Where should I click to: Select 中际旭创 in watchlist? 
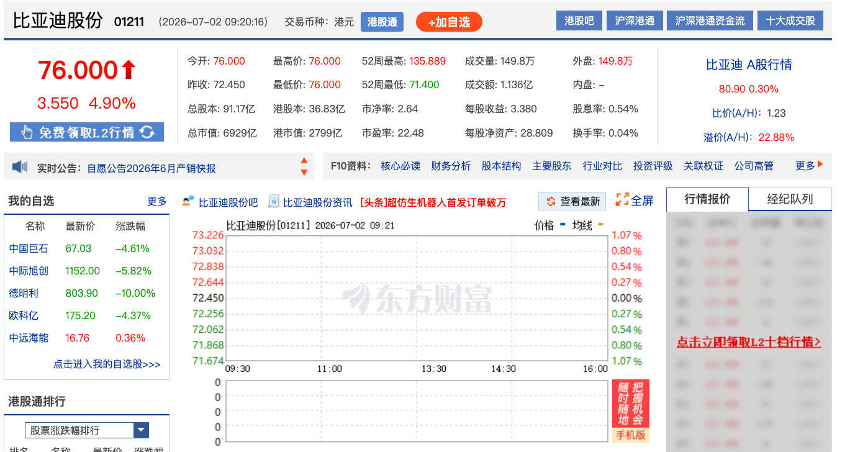(x=29, y=271)
